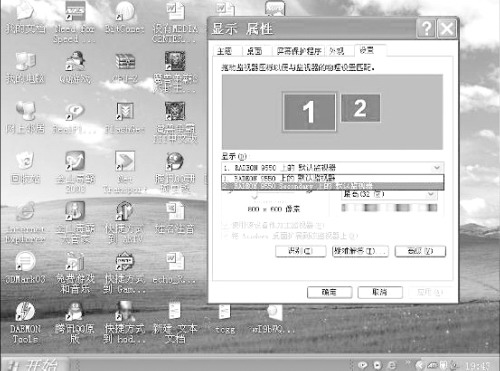Launch the 金山词霸 2006 shortcut

75,172
